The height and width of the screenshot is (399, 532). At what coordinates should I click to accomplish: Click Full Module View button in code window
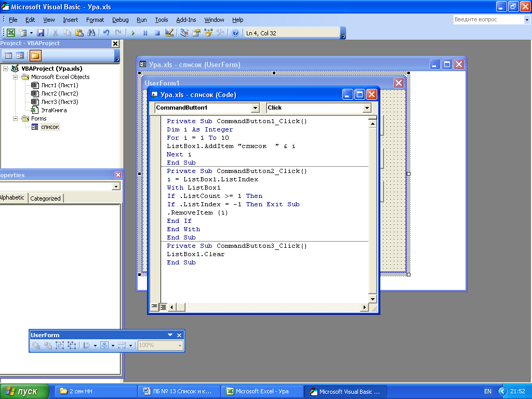click(163, 307)
